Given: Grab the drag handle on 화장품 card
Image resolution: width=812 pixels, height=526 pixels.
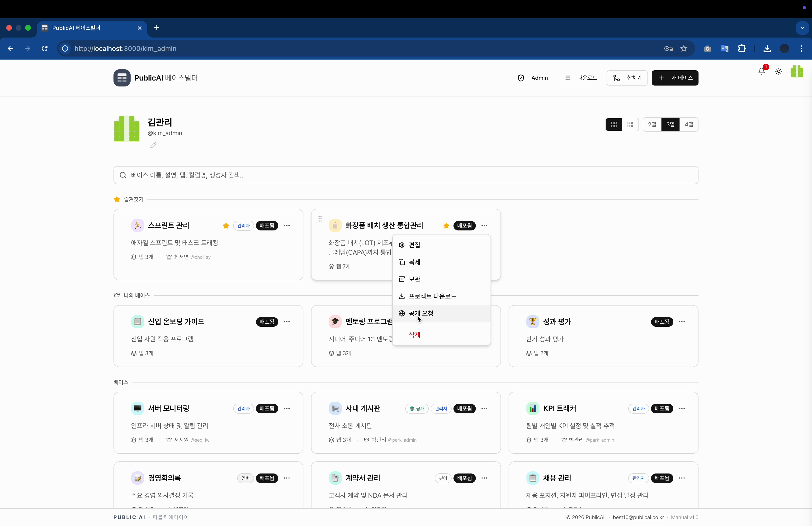Looking at the screenshot, I should tap(320, 219).
